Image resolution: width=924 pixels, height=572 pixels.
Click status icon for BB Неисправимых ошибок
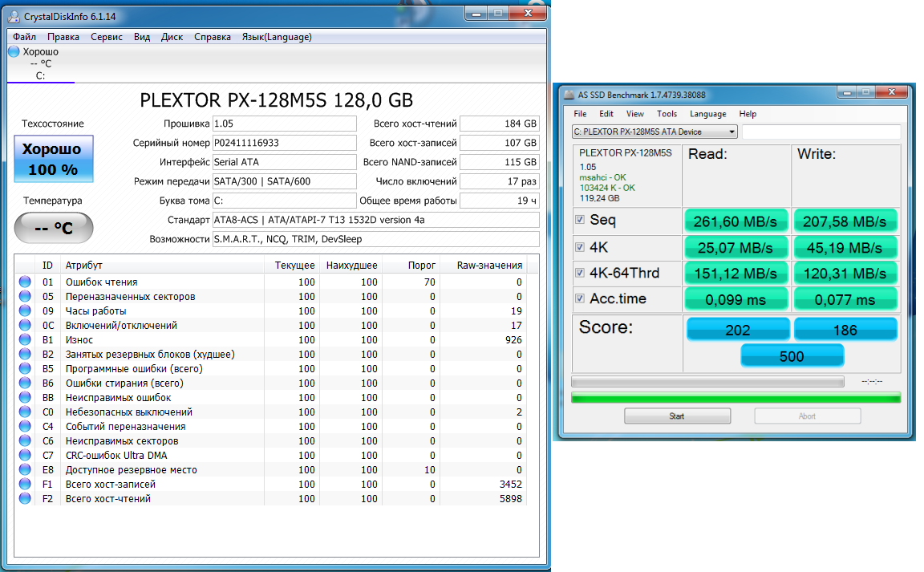click(x=25, y=397)
